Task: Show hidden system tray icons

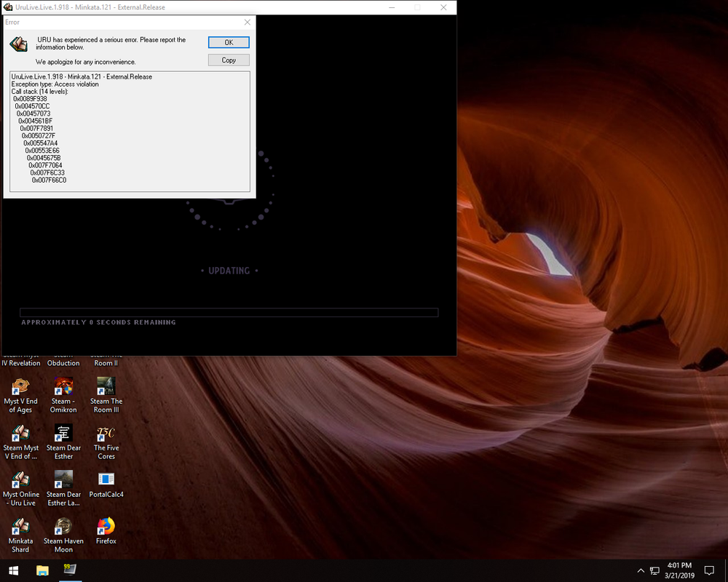Action: coord(641,570)
